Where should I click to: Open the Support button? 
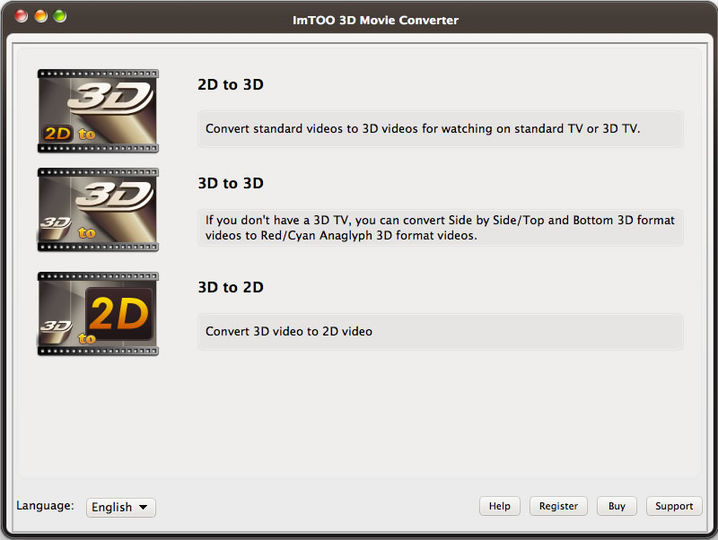674,506
